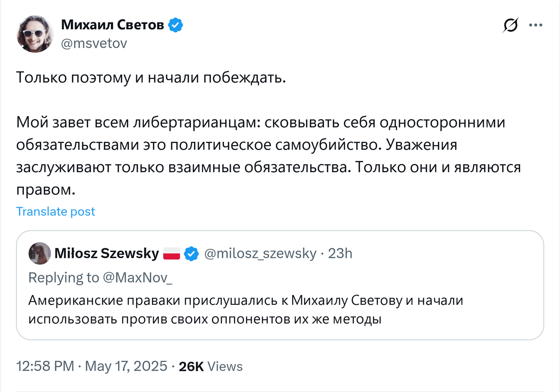Image resolution: width=560 pixels, height=392 pixels.
Task: Click the Polish flag emoji
Action: (x=171, y=254)
